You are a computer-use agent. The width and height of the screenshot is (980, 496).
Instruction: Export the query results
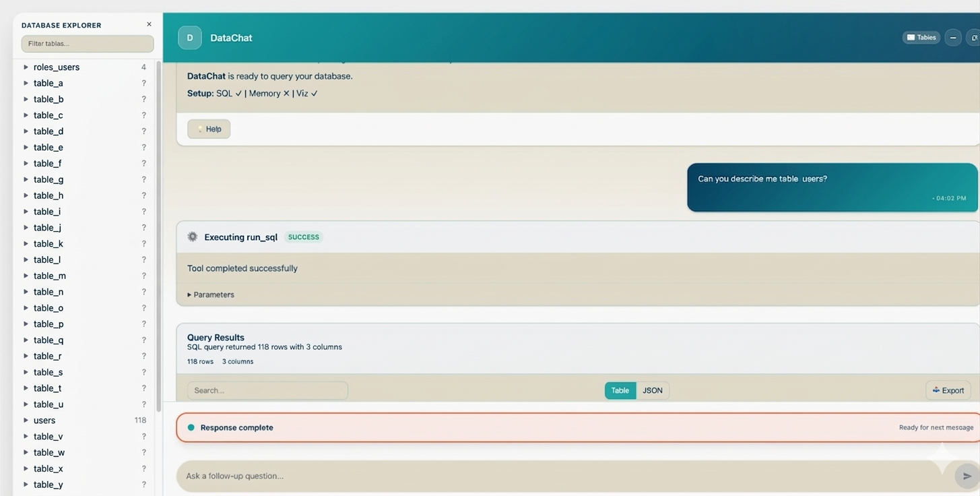point(948,390)
